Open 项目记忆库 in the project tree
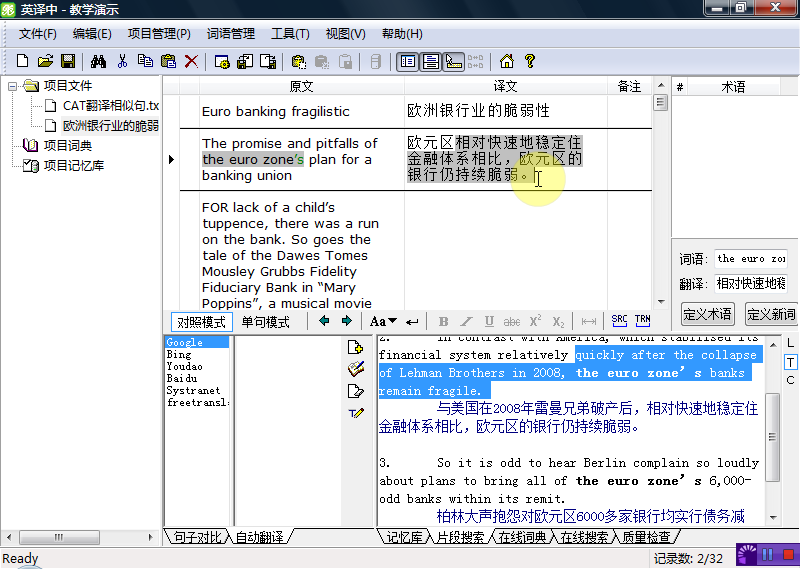Viewport: 800px width, 569px height. pos(73,165)
